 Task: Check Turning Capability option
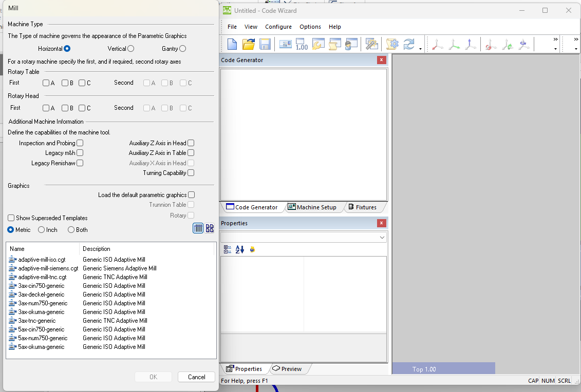pos(191,173)
